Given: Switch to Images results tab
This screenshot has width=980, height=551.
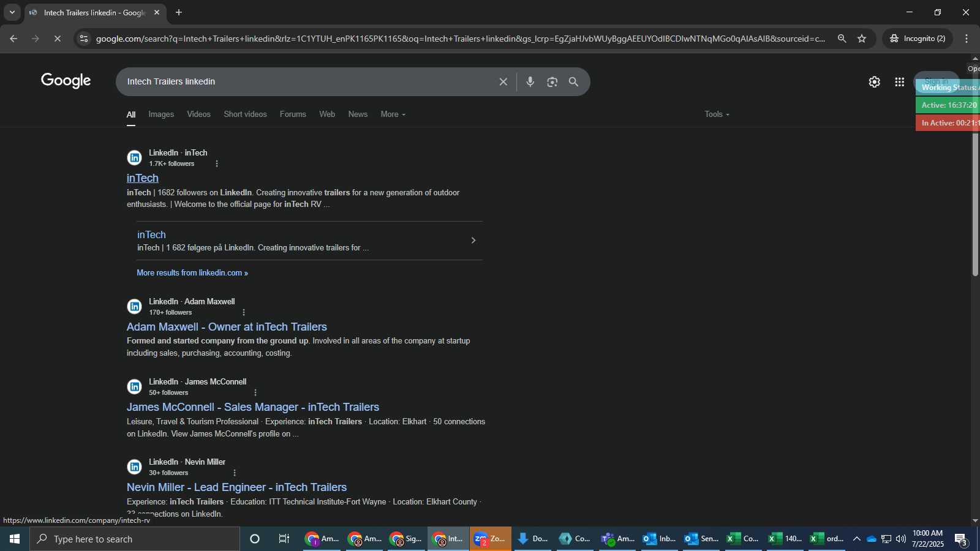Looking at the screenshot, I should click(161, 114).
